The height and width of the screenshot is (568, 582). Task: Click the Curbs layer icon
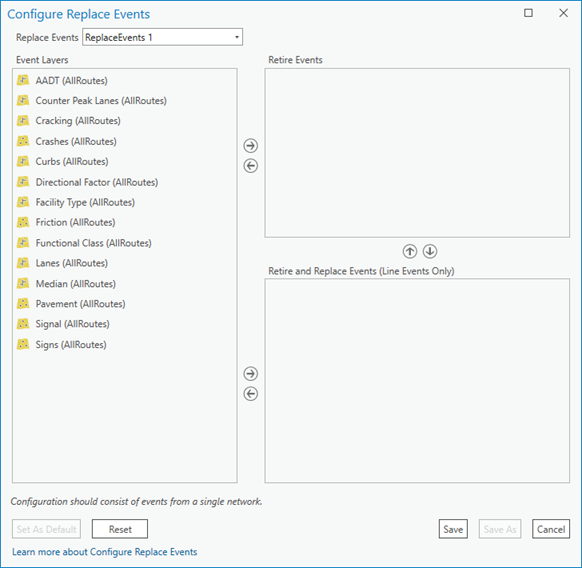pos(23,161)
